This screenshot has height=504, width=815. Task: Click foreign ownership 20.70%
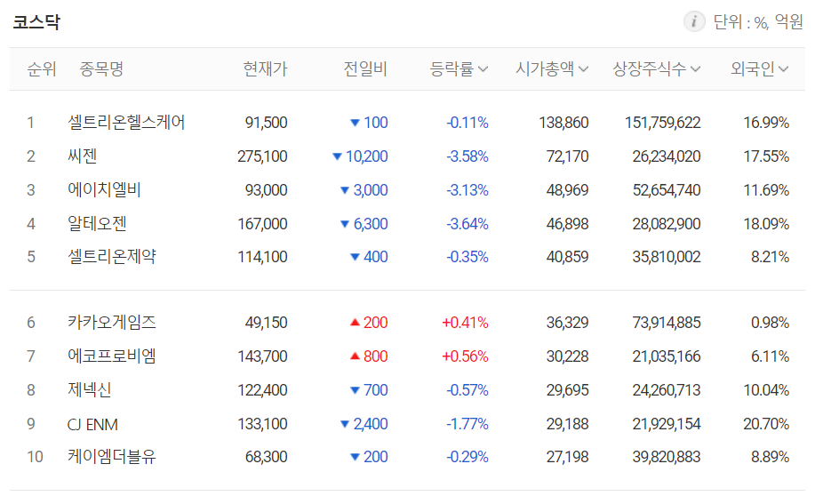point(767,424)
